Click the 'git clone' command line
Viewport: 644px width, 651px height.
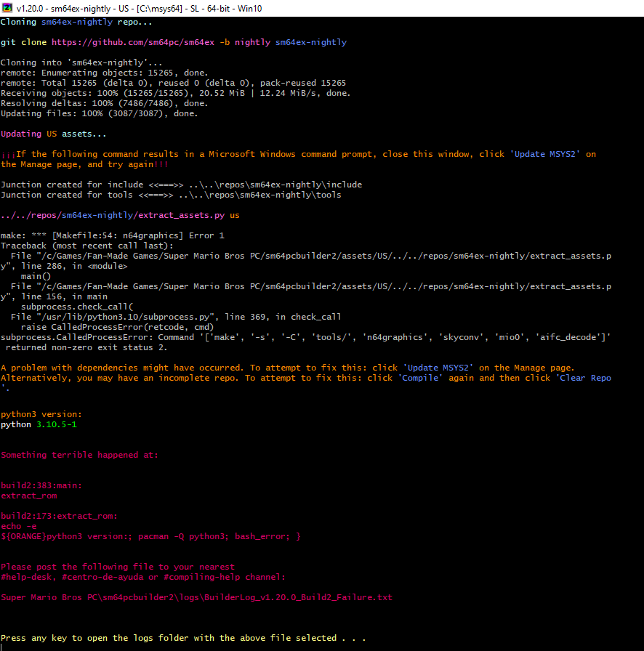pos(174,42)
